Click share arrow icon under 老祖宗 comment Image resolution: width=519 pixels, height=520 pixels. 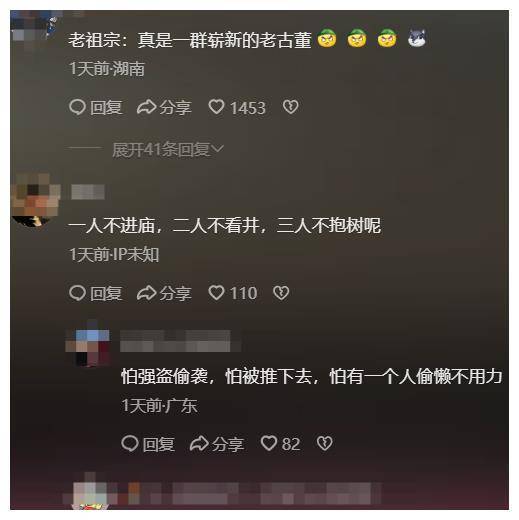click(147, 107)
